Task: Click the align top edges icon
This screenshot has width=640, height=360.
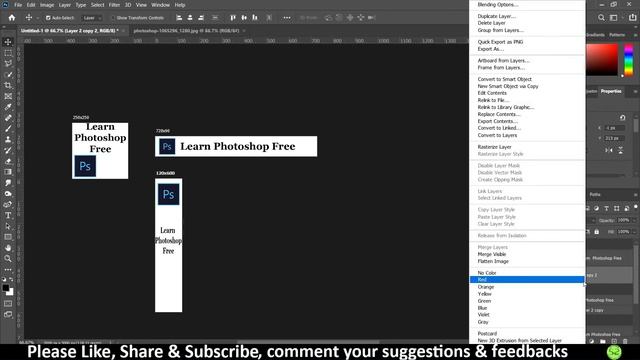Action: tap(233, 18)
